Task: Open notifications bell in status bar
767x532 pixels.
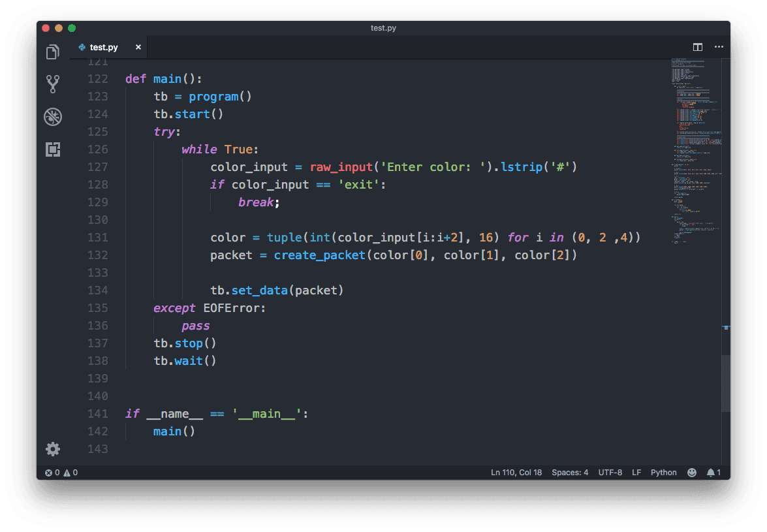Action: coord(713,473)
